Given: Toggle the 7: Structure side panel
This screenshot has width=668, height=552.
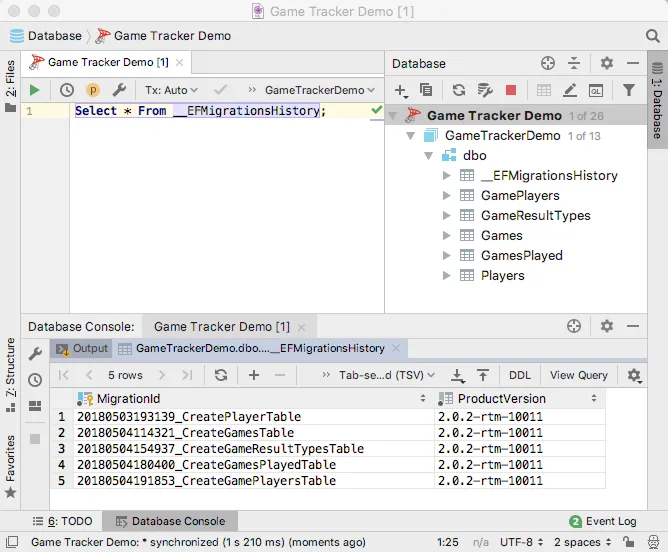Looking at the screenshot, I should pyautogui.click(x=10, y=375).
